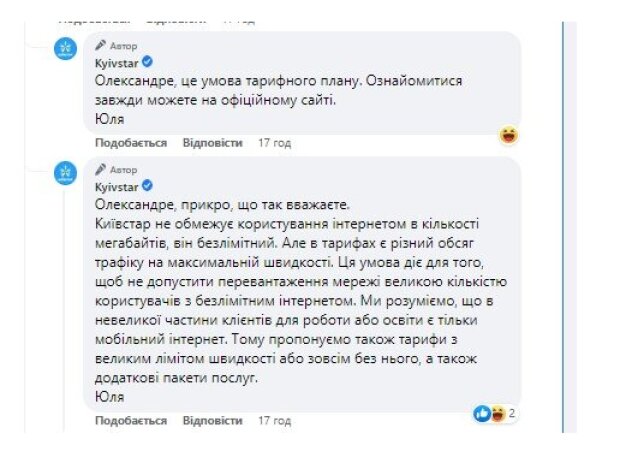Screen dimensions: 620x469
Task: Reply to first comment with Відповісти
Action: click(x=212, y=143)
